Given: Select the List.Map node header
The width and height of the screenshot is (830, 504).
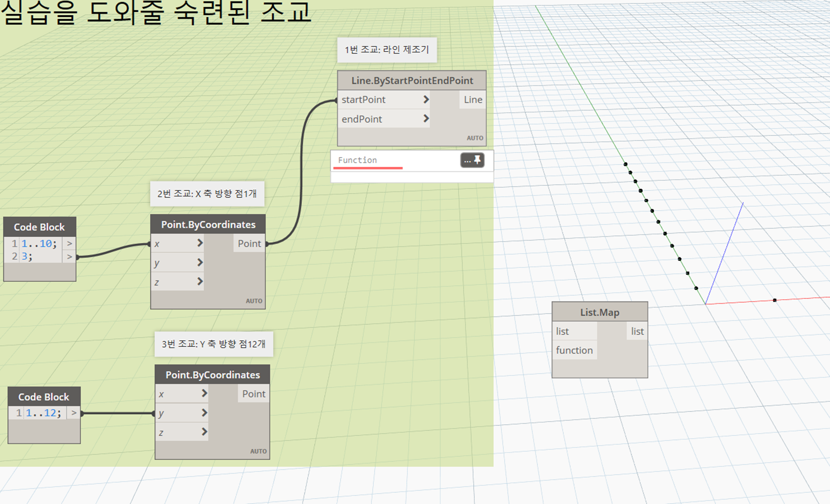Looking at the screenshot, I should (600, 312).
